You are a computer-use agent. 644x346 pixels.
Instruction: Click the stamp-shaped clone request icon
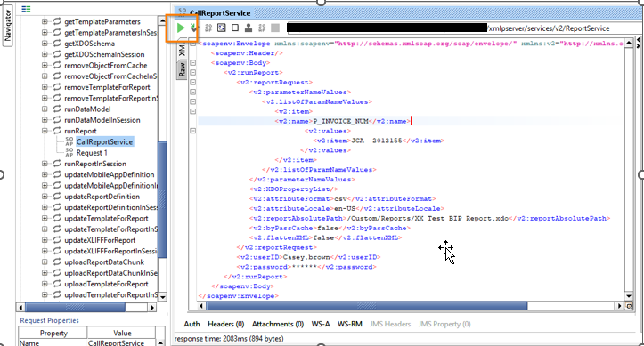point(249,28)
